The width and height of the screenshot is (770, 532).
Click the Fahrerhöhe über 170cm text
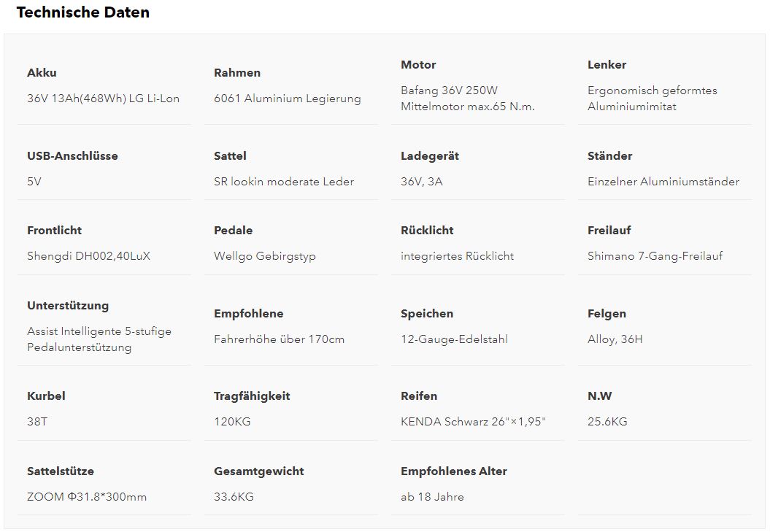(279, 339)
